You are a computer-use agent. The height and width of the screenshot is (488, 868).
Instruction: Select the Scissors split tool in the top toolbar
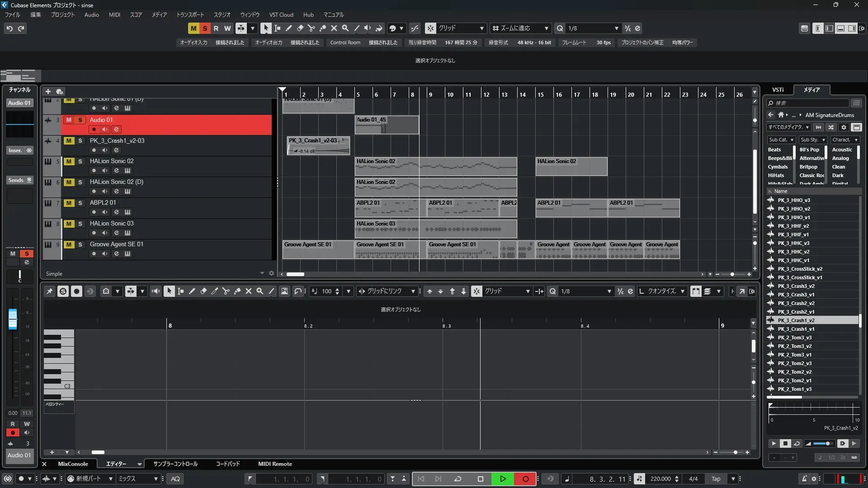tap(311, 28)
